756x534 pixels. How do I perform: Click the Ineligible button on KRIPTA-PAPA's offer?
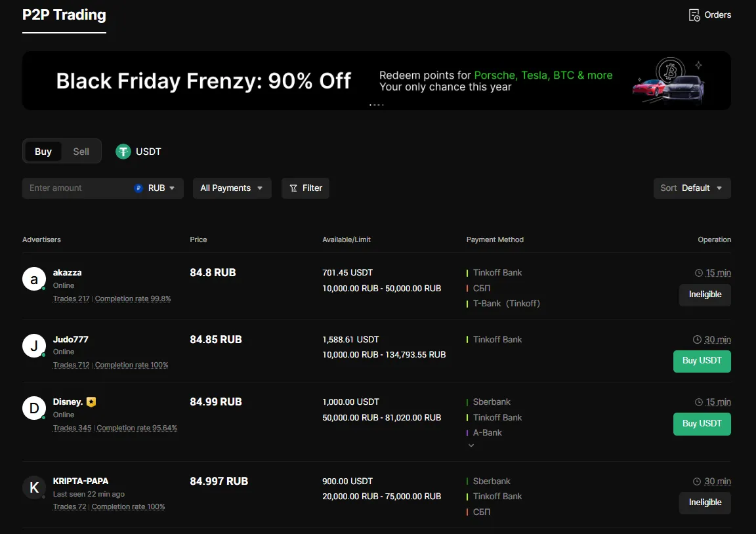pyautogui.click(x=704, y=503)
